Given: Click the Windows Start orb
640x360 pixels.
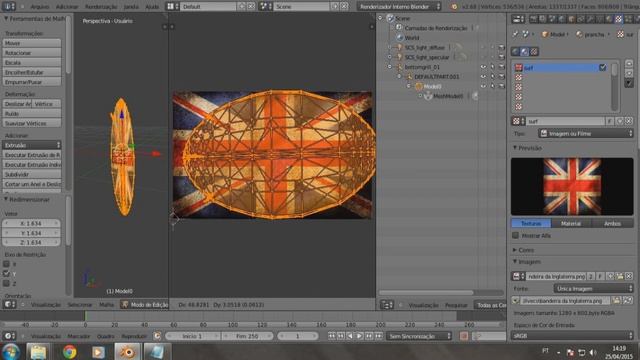Looking at the screenshot, I should (x=10, y=352).
